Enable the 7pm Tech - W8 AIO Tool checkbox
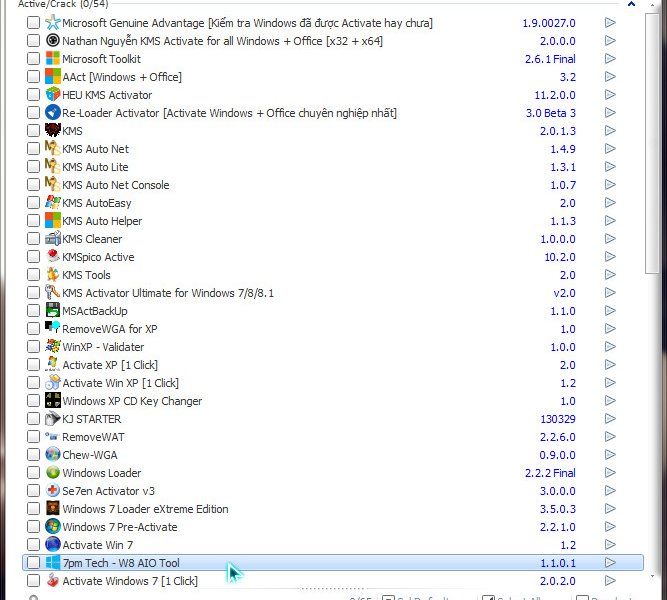 tap(33, 563)
